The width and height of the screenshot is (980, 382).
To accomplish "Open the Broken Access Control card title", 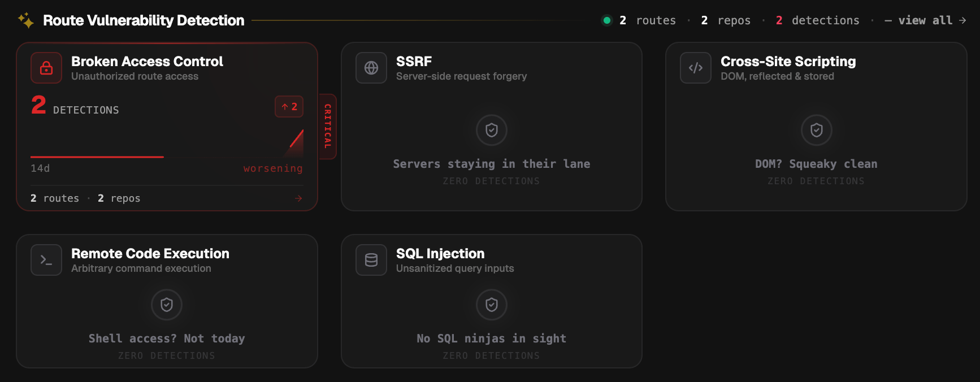I will click(x=147, y=61).
